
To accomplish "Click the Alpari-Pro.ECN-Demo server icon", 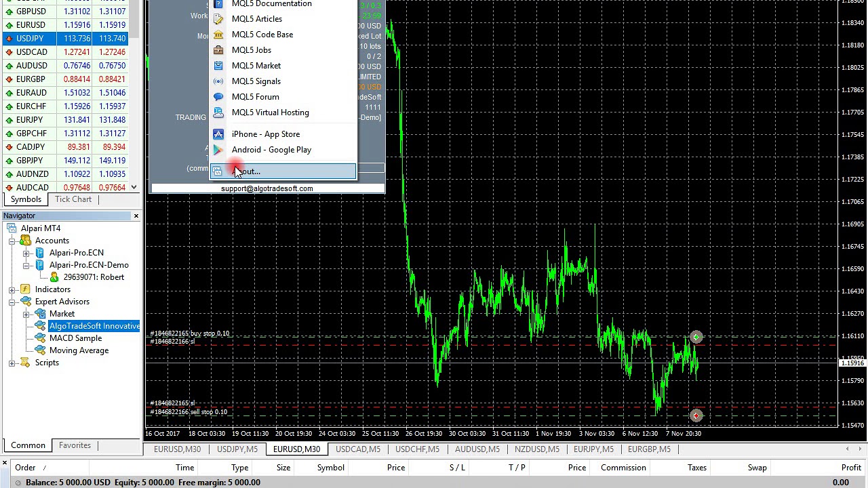I will tap(40, 265).
